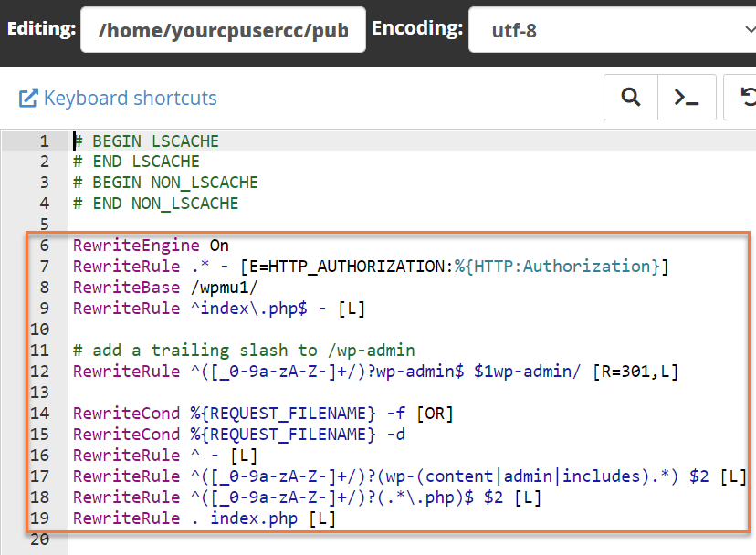Click line number 1 in the gutter

pyautogui.click(x=44, y=141)
